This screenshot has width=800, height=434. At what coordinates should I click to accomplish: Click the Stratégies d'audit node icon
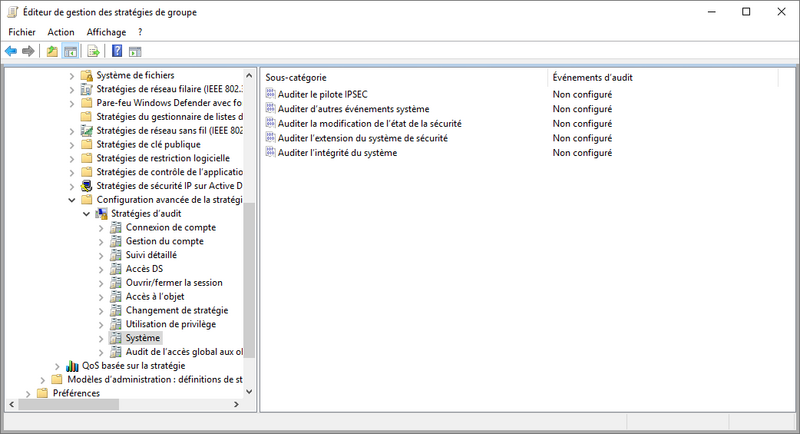pyautogui.click(x=102, y=214)
